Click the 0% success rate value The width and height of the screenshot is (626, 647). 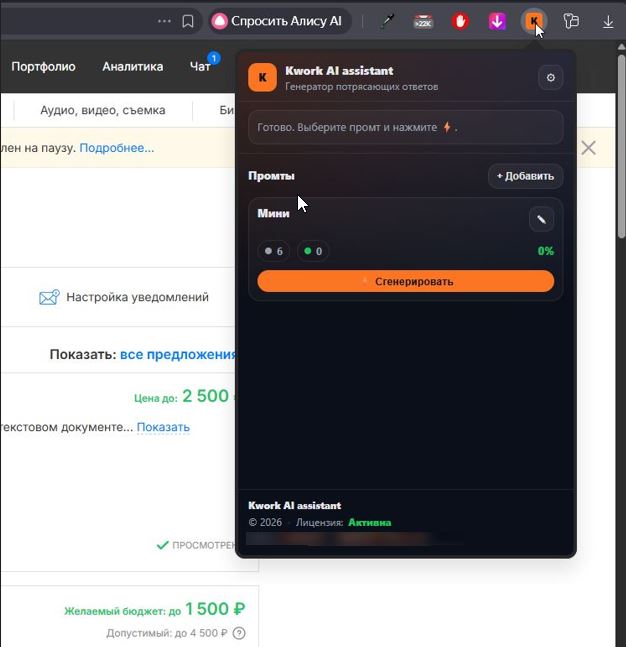tap(546, 251)
